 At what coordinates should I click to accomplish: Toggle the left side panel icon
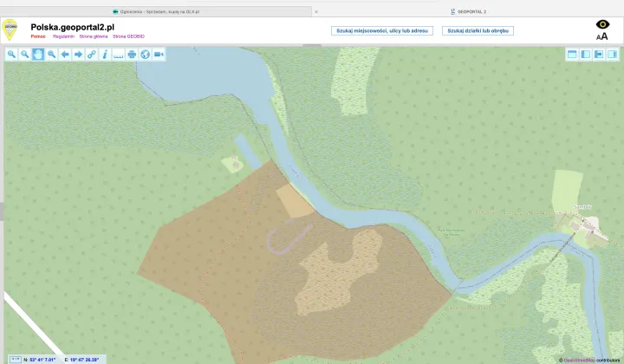585,54
